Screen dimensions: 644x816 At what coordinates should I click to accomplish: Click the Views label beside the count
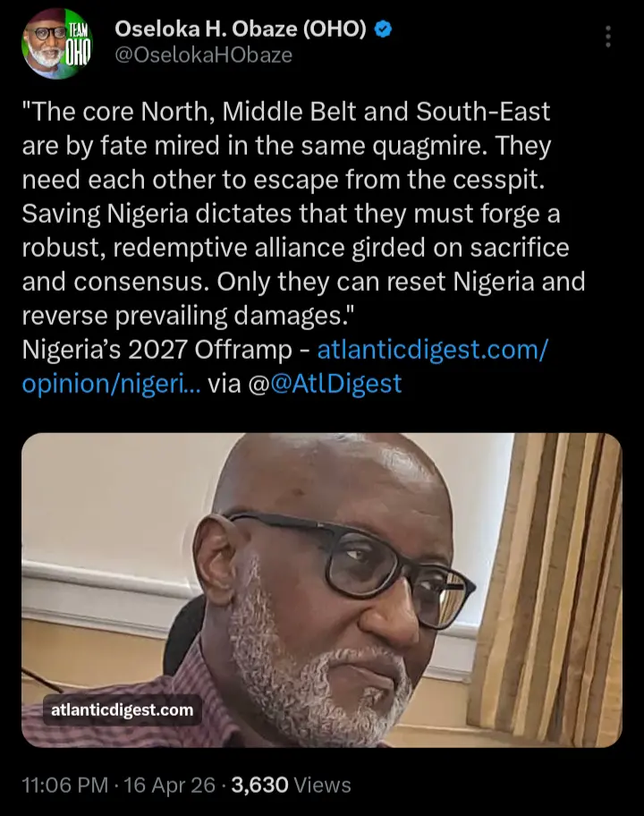point(323,785)
